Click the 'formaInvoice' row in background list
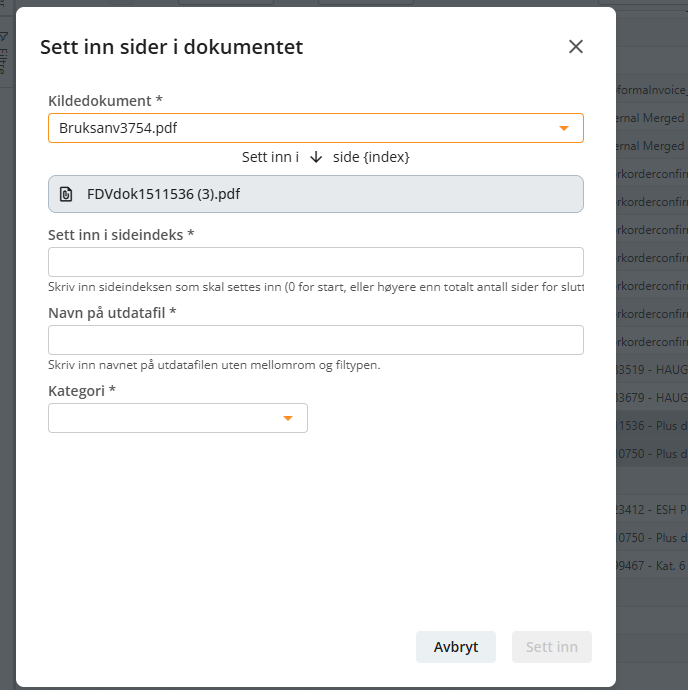The width and height of the screenshot is (688, 690). tap(652, 90)
